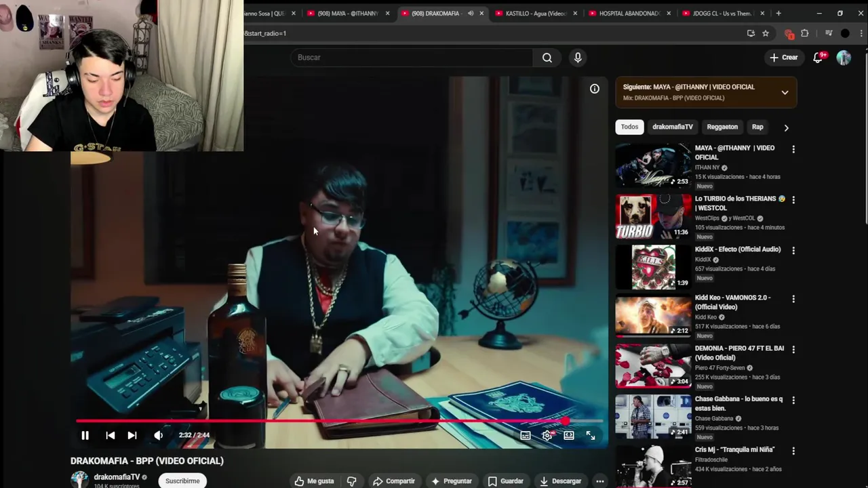Open the Crear create menu
868x488 pixels.
coord(784,58)
